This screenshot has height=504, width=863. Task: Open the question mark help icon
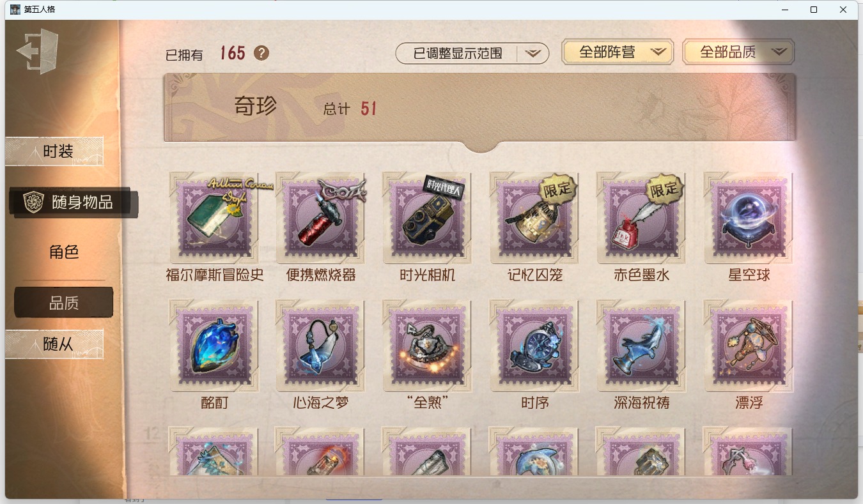point(261,53)
